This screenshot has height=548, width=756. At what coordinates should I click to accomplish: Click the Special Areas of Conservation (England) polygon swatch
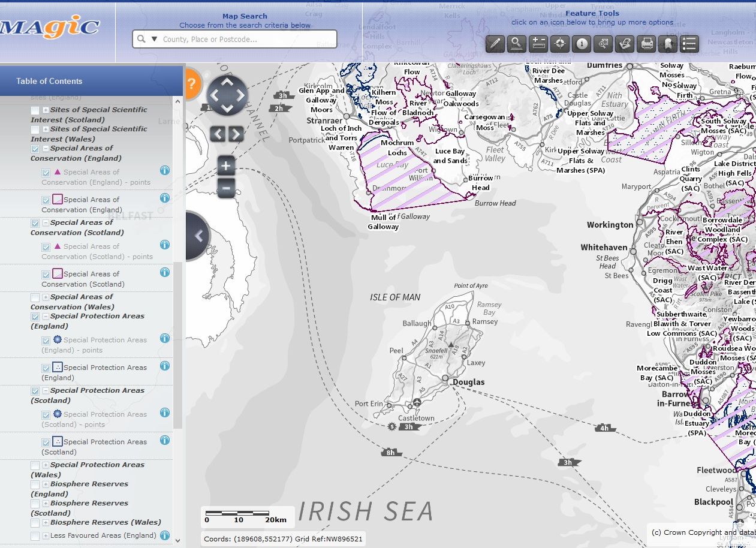point(58,200)
